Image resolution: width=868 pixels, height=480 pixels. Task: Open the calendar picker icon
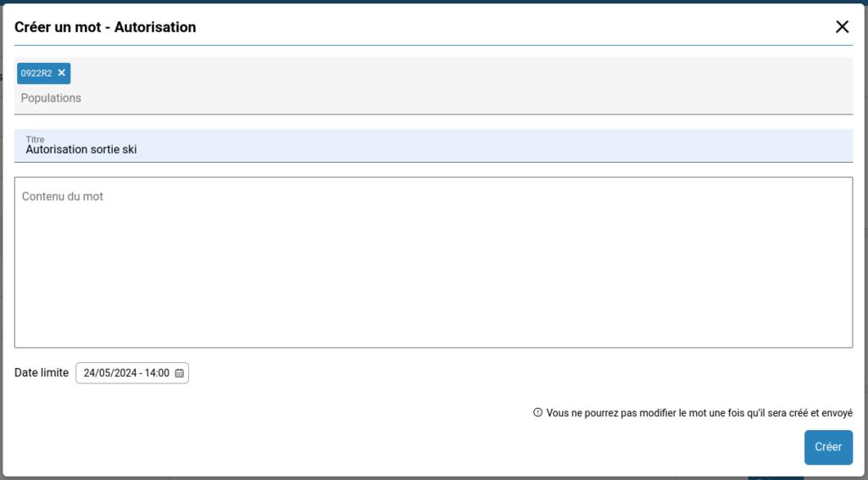[x=179, y=373]
